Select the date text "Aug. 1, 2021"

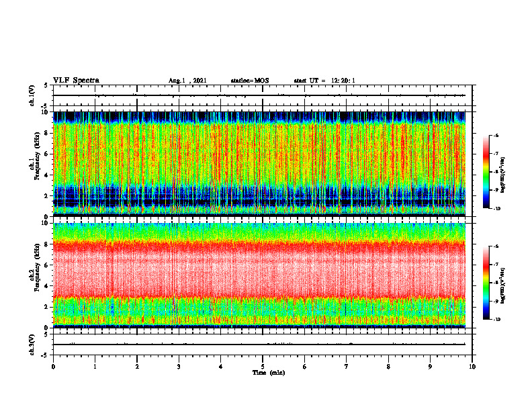[187, 81]
